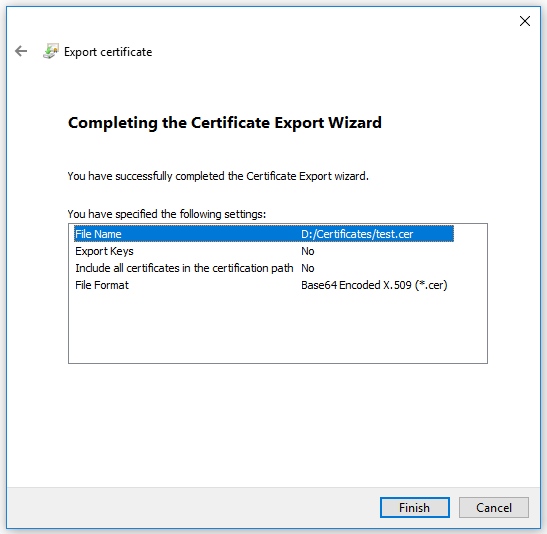Viewport: 547px width, 534px height.
Task: Click the successfully completed message text
Action: click(x=218, y=176)
